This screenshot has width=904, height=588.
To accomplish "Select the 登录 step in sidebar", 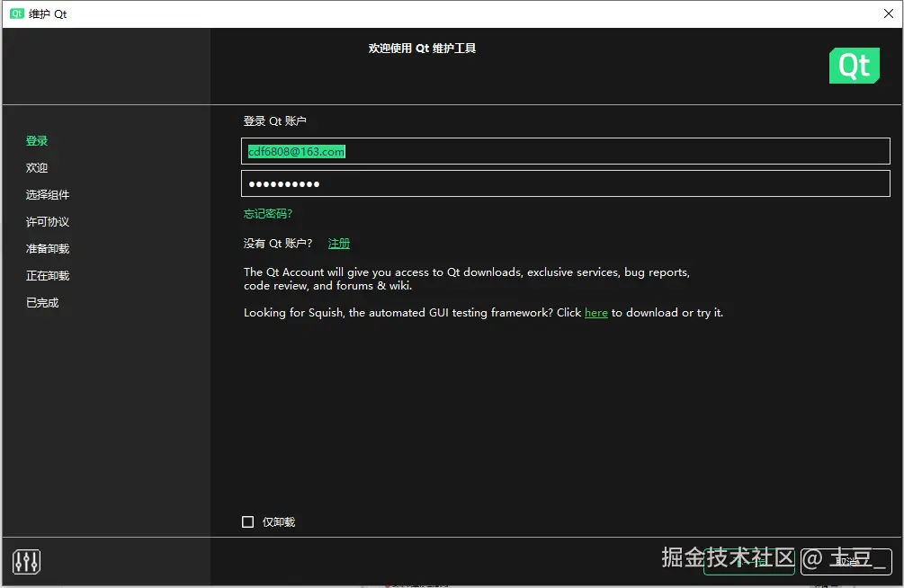I will 37,140.
